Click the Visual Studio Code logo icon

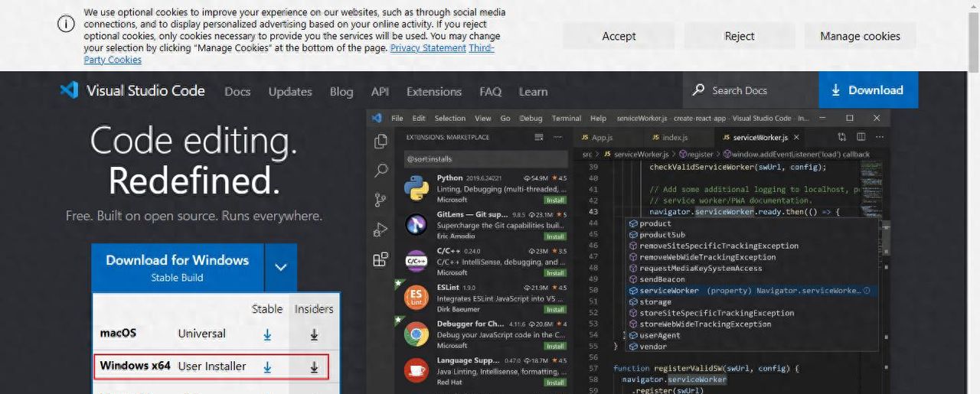69,90
